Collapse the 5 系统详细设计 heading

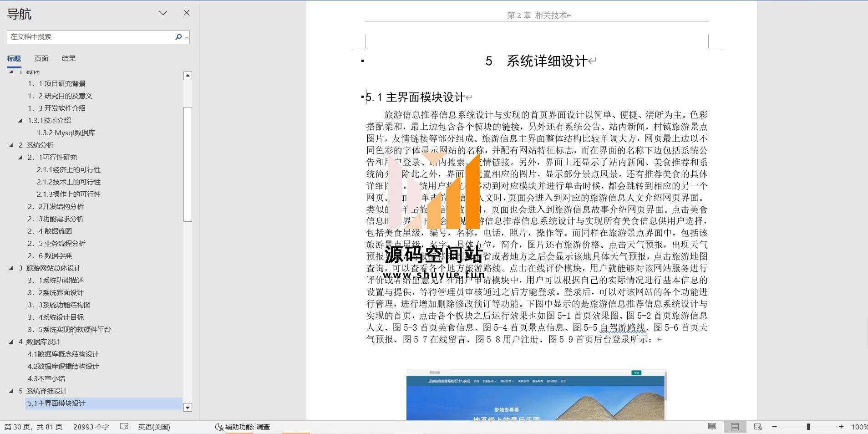11,391
